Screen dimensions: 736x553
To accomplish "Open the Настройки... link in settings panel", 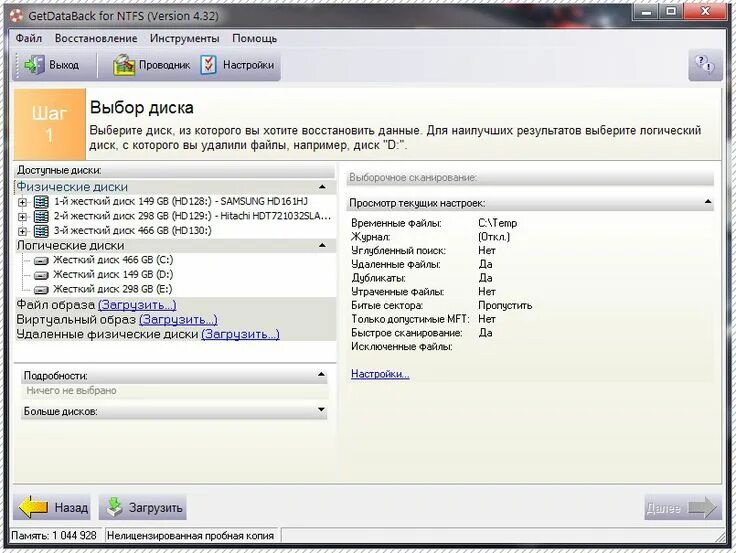I will [380, 374].
